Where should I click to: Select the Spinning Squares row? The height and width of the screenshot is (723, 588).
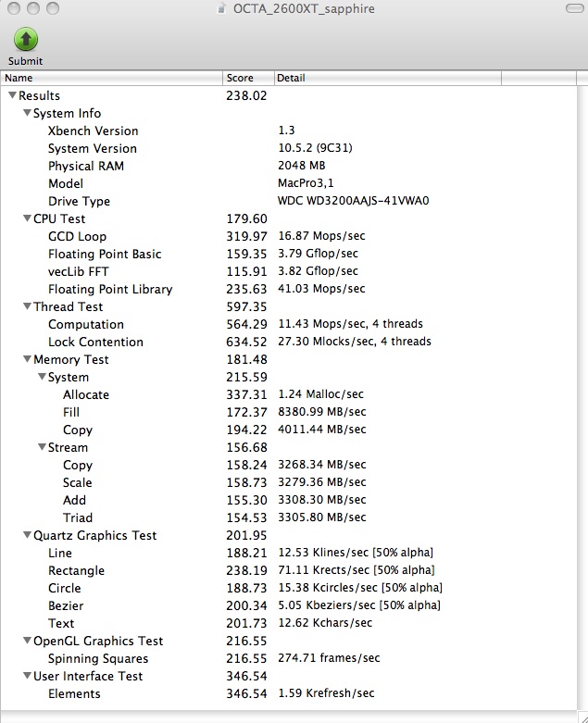coord(288,658)
